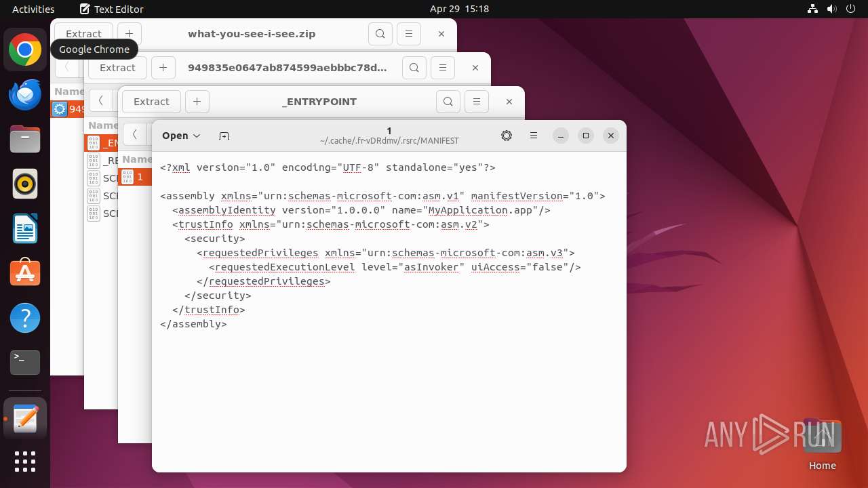Open hamburger menu of 949835e0647 window
The width and height of the screenshot is (868, 488).
[x=443, y=68]
